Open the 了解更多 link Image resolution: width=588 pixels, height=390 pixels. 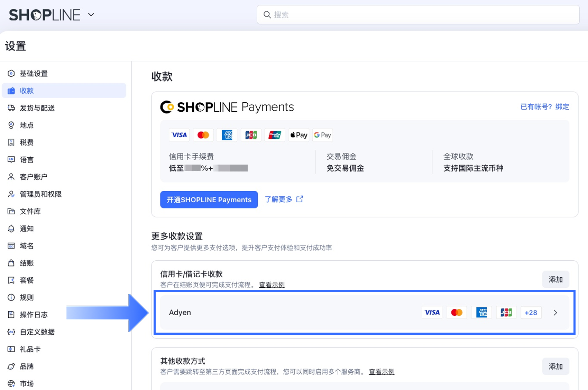click(278, 199)
